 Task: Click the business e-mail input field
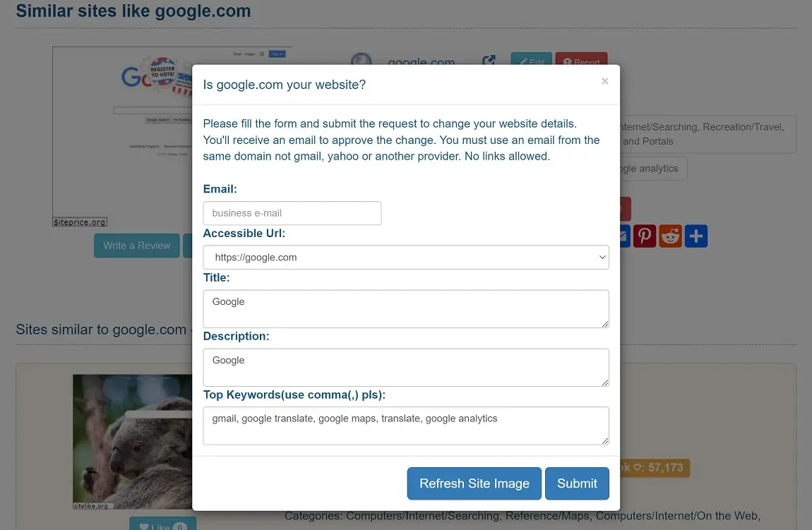point(292,212)
